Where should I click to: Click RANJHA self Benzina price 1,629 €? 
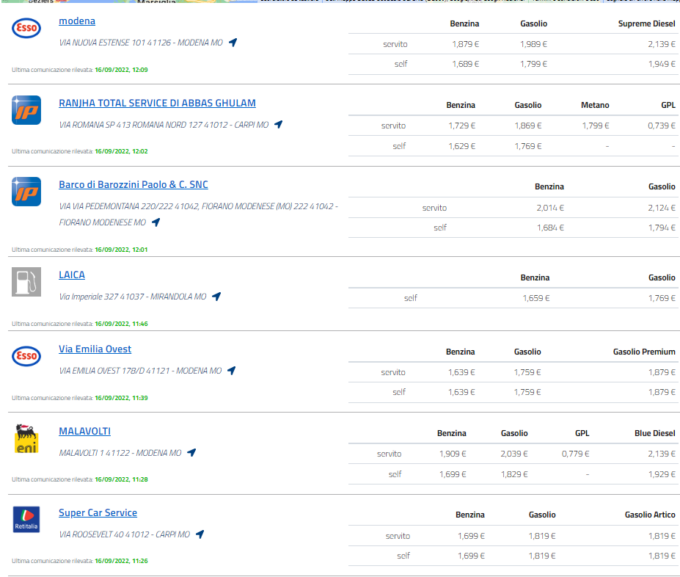[x=462, y=146]
